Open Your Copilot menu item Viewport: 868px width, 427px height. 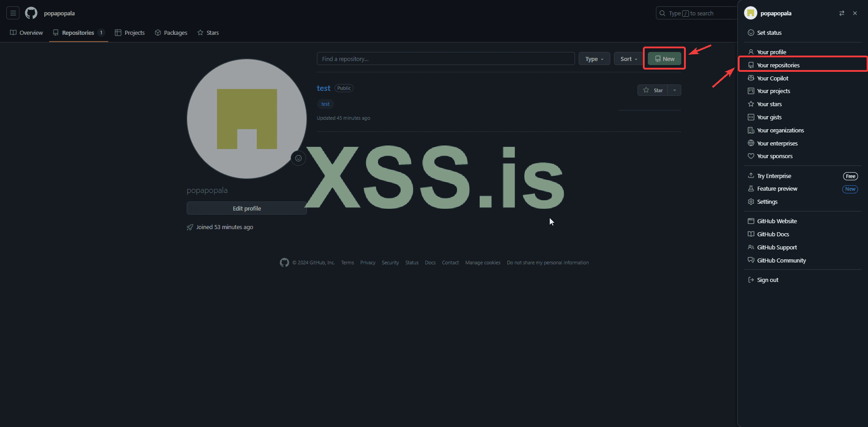pos(802,78)
